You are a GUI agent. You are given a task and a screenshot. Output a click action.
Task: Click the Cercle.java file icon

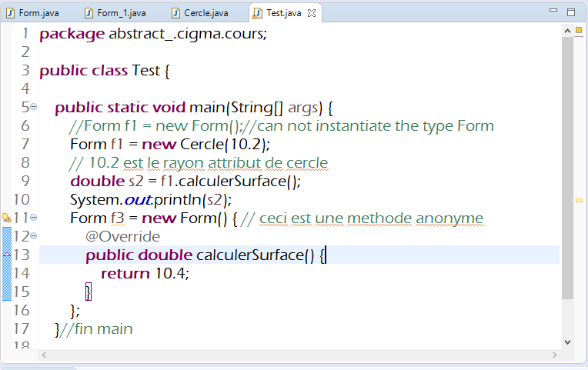tap(175, 13)
